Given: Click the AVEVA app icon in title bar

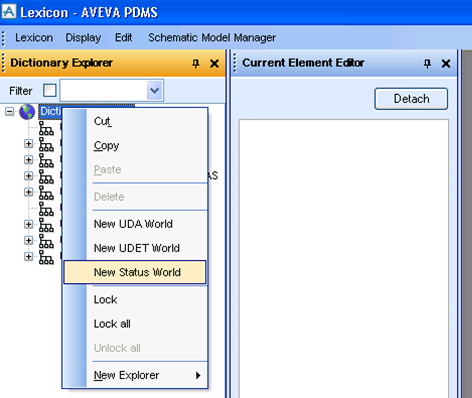Looking at the screenshot, I should [x=9, y=12].
